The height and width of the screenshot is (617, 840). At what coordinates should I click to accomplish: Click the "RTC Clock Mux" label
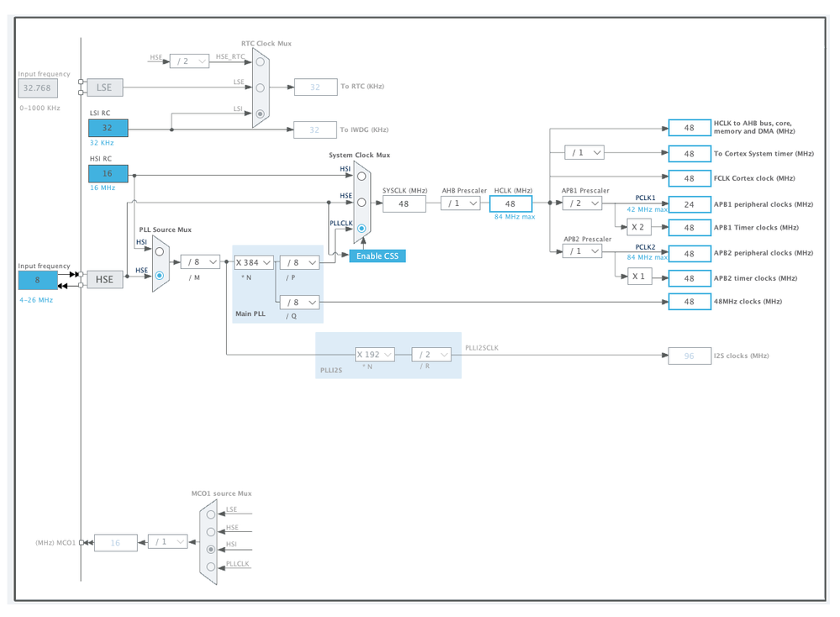pos(267,44)
